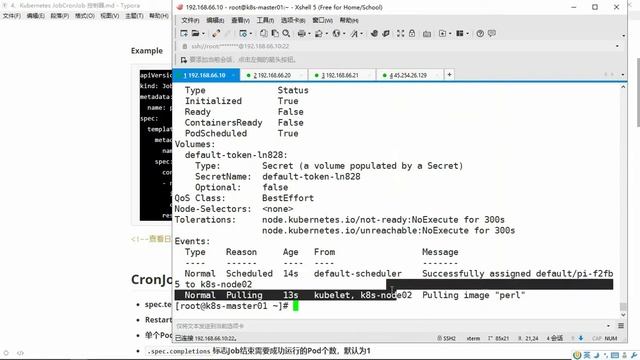The height and width of the screenshot is (360, 640).
Task: Click the layout arrangement icon in toolbar
Action: tap(460, 33)
